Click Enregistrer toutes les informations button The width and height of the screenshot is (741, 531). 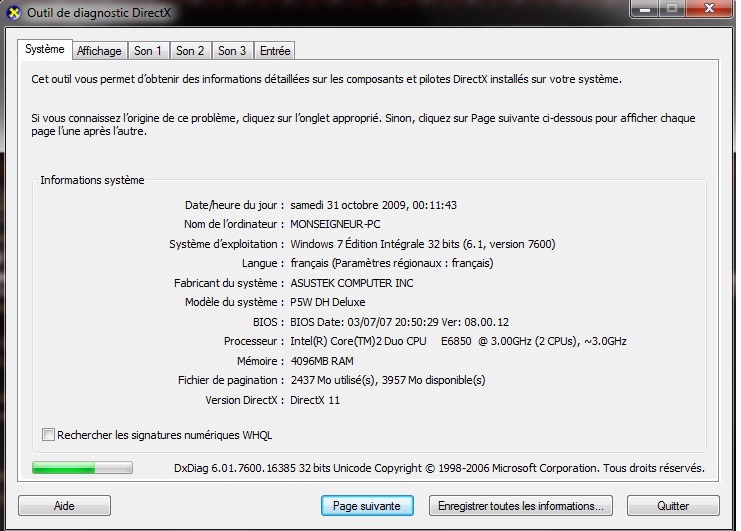[521, 505]
